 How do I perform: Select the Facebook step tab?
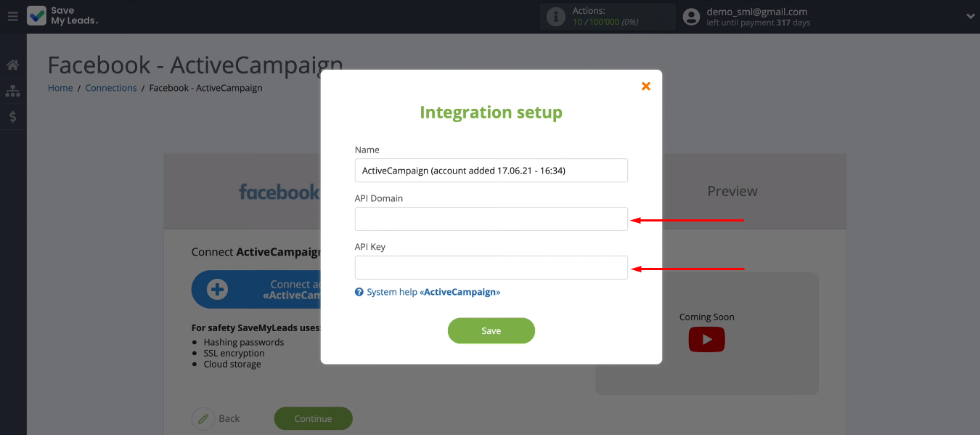(x=279, y=192)
